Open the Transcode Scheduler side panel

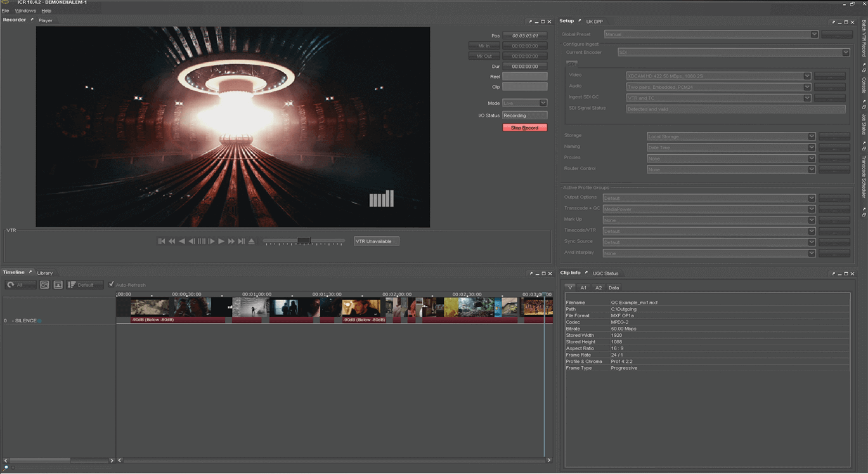pos(864,177)
